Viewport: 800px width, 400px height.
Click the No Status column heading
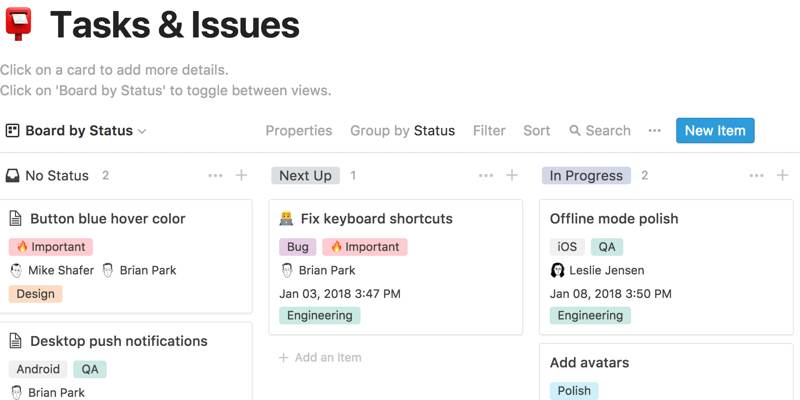coord(57,176)
